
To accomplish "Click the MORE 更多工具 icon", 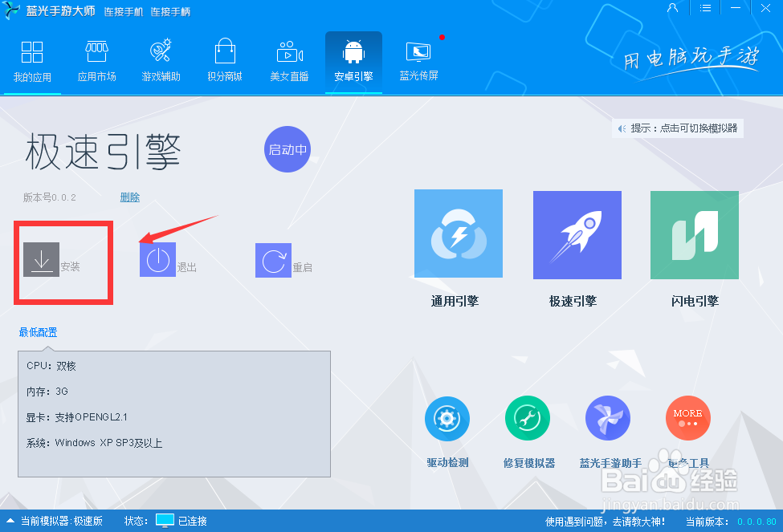I will coord(687,418).
